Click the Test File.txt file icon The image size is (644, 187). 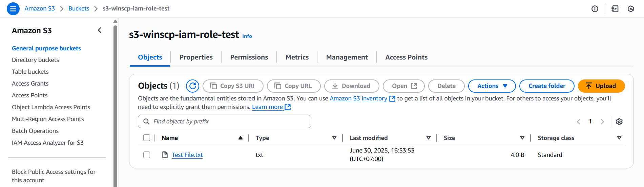pos(165,155)
